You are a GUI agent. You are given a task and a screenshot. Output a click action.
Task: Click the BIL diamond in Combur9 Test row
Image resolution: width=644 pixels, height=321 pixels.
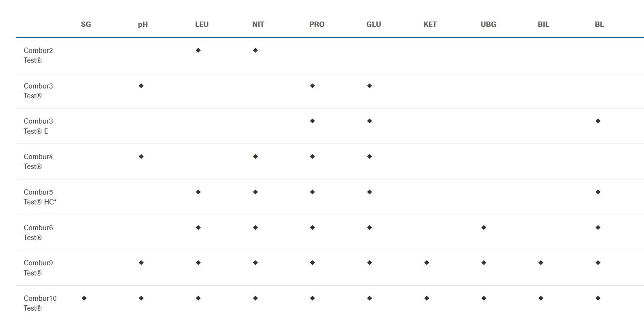[x=541, y=263]
